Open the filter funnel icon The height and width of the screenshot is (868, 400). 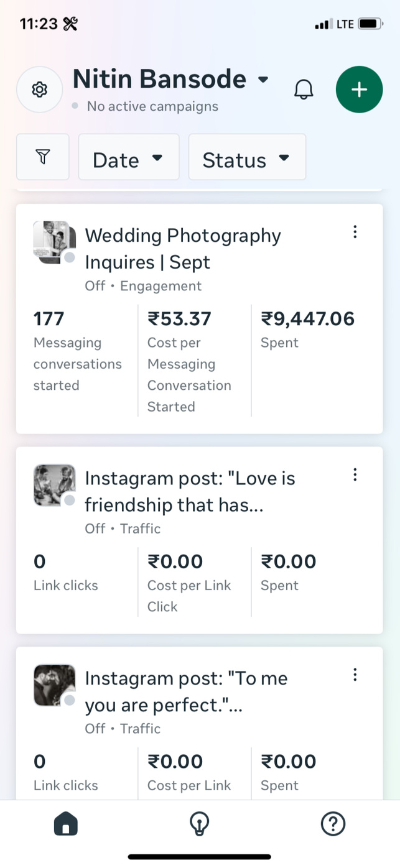[42, 157]
